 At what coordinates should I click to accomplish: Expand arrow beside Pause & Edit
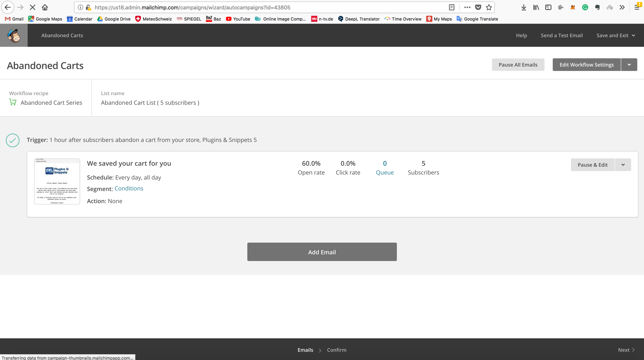click(623, 165)
